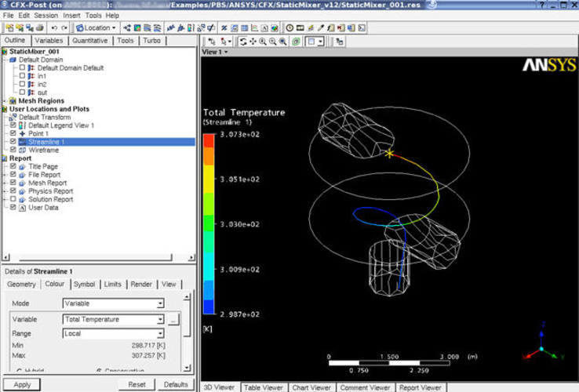The image size is (579, 392).
Task: Switch to the Variables tab
Action: click(x=49, y=40)
